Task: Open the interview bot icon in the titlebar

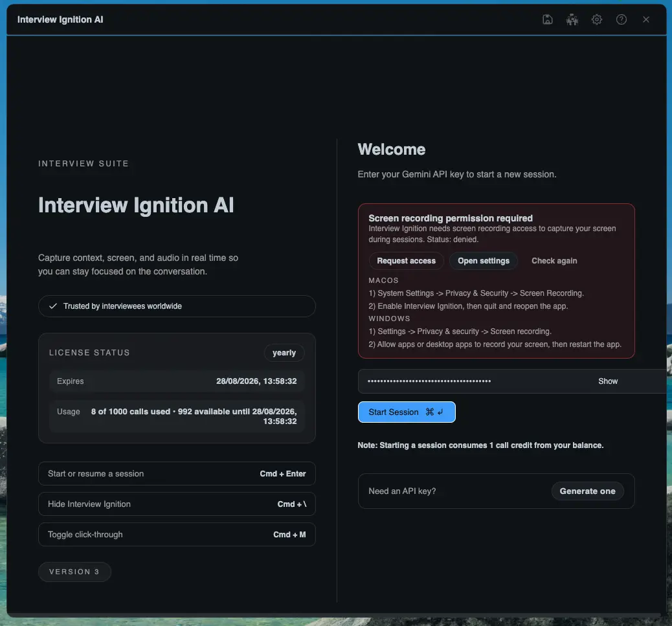Action: point(572,19)
